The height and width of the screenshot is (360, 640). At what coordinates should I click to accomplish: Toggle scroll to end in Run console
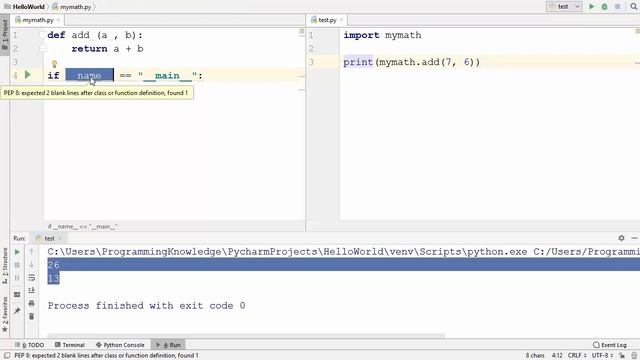31,290
